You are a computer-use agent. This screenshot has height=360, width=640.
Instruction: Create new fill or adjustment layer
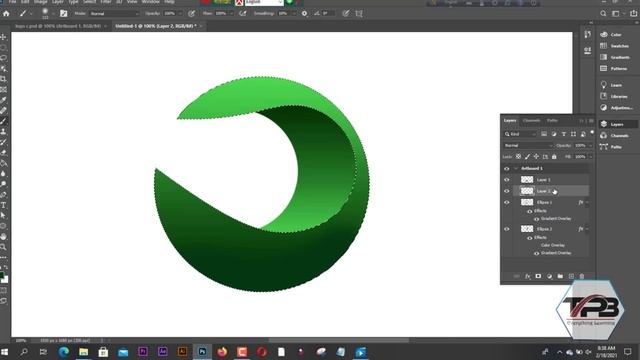click(549, 276)
